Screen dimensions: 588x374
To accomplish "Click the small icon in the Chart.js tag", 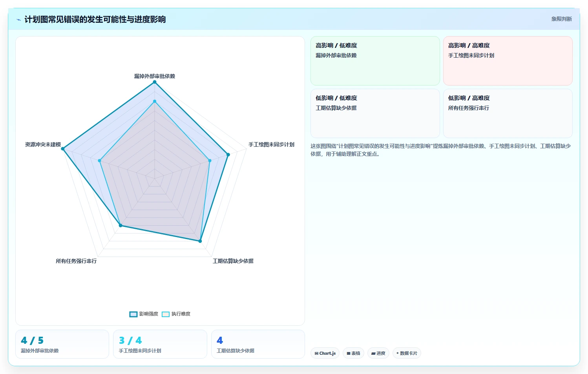I will 316,353.
